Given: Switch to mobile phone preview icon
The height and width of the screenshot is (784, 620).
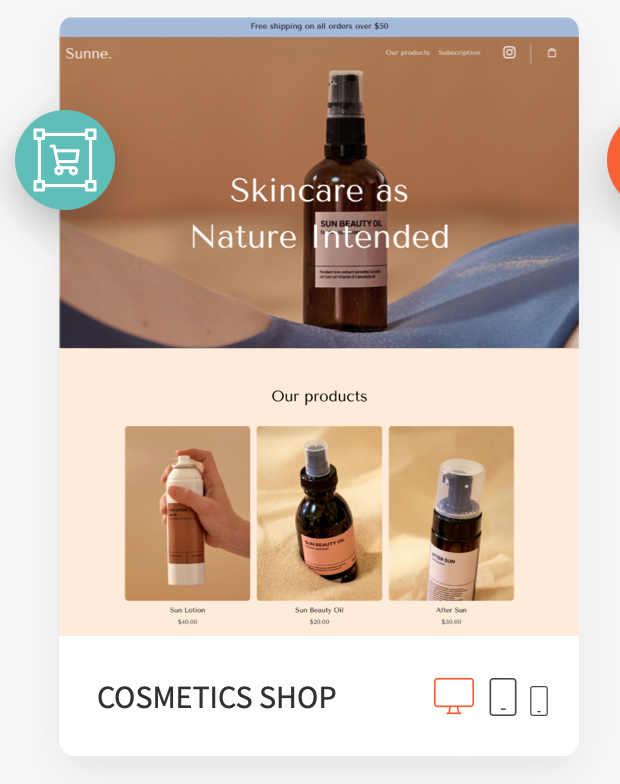Looking at the screenshot, I should click(538, 700).
